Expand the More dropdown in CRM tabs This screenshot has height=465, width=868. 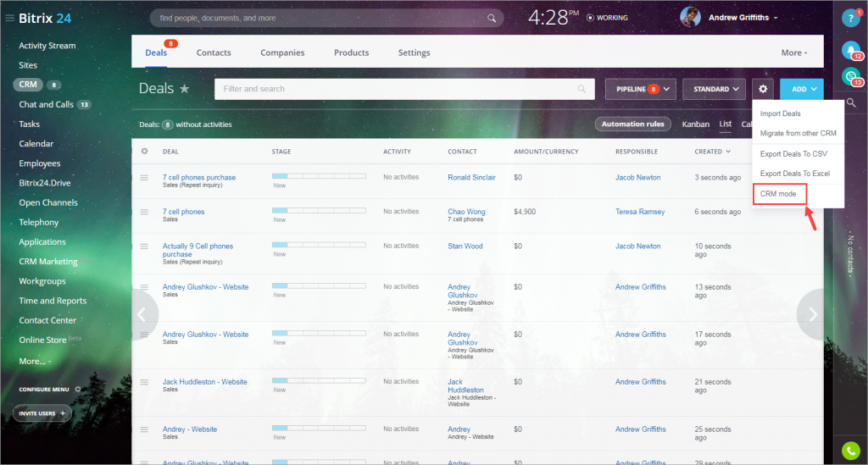794,53
